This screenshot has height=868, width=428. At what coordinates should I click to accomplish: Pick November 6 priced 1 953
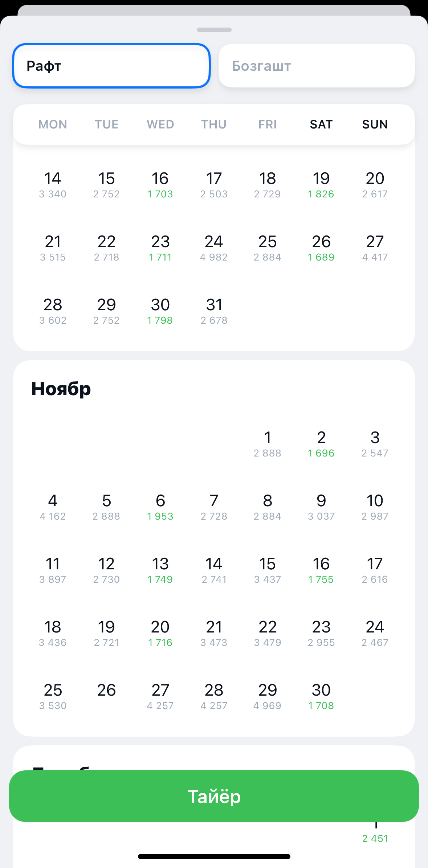point(160,507)
